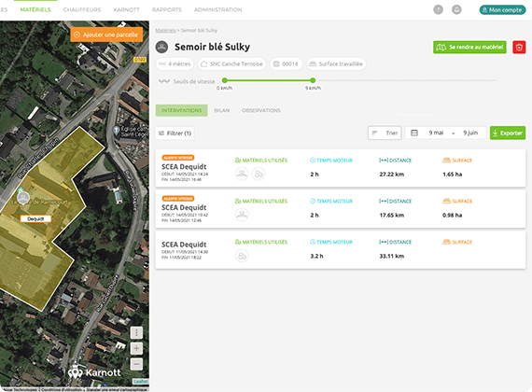Viewport: 532px width, 392px height.
Task: Click equipment icon in 11/05/2021 intervention
Action: pos(242,256)
